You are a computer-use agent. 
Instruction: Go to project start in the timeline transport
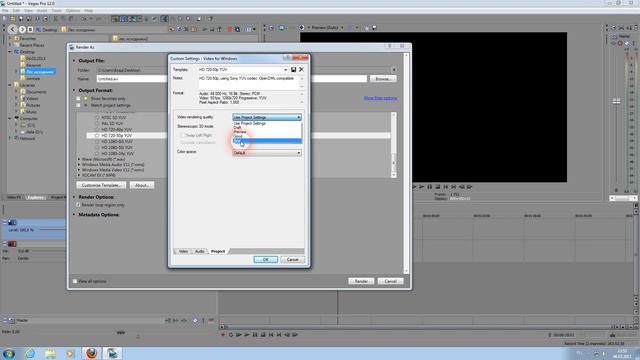coord(271,335)
